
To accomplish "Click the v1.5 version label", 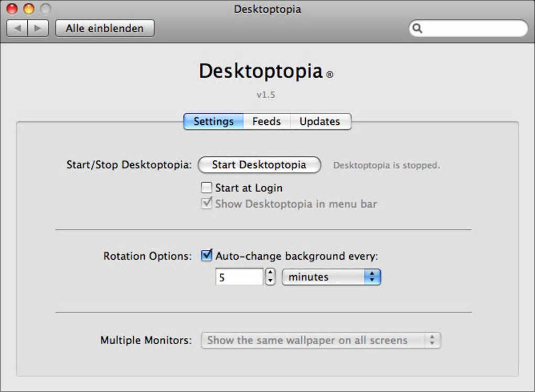I will click(x=266, y=94).
